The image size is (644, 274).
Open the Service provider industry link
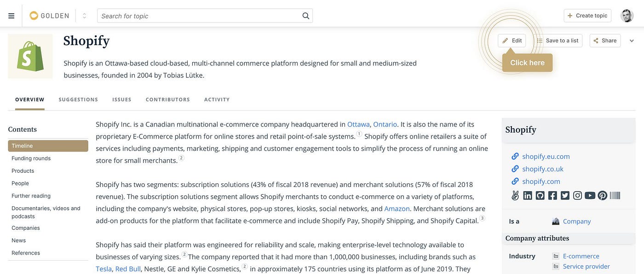[x=586, y=266]
